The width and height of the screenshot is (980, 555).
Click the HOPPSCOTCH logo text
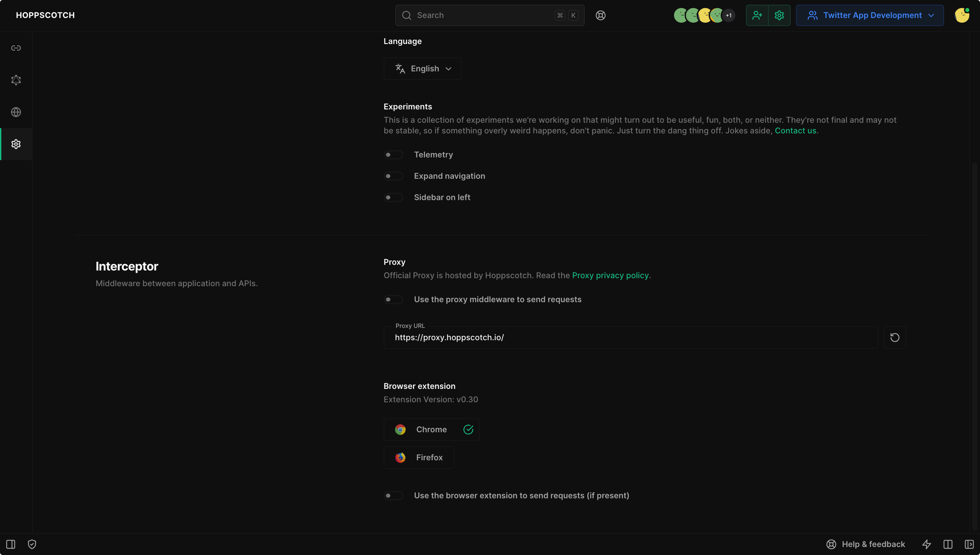click(x=45, y=15)
